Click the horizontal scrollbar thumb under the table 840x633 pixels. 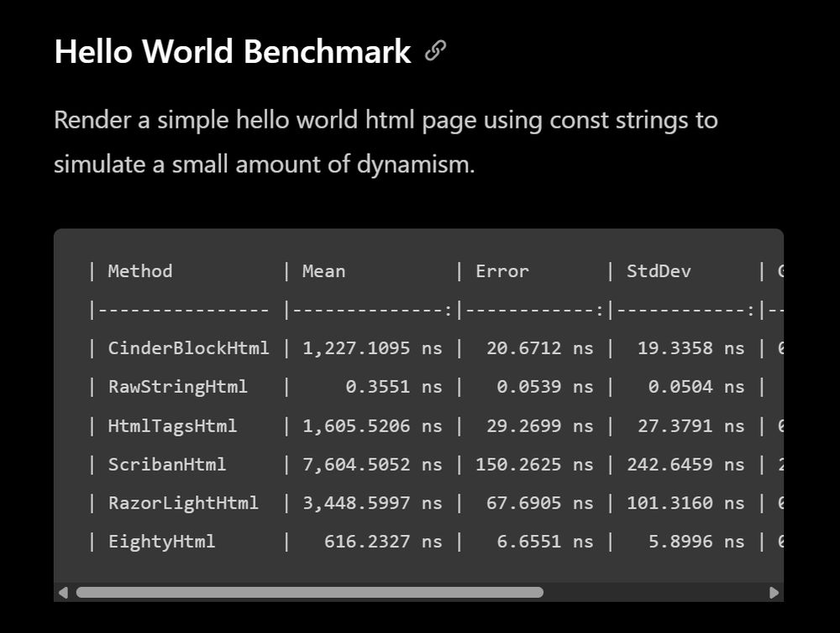click(310, 593)
